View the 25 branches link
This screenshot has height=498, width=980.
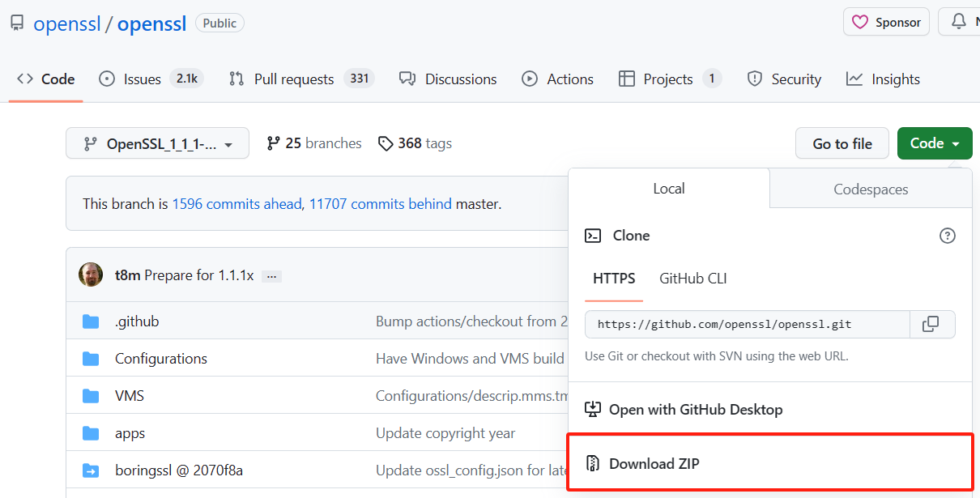314,143
